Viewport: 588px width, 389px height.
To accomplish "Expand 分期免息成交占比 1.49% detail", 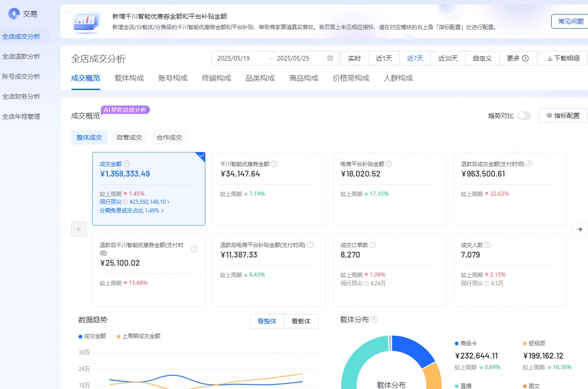I will point(131,211).
